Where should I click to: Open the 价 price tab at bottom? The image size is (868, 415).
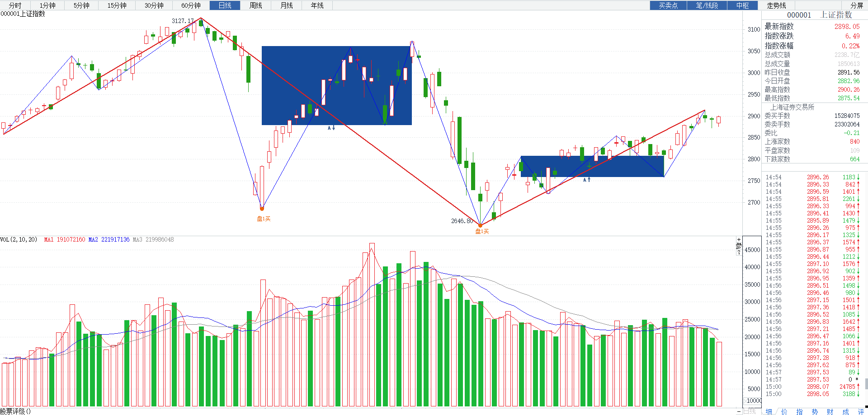(x=784, y=411)
